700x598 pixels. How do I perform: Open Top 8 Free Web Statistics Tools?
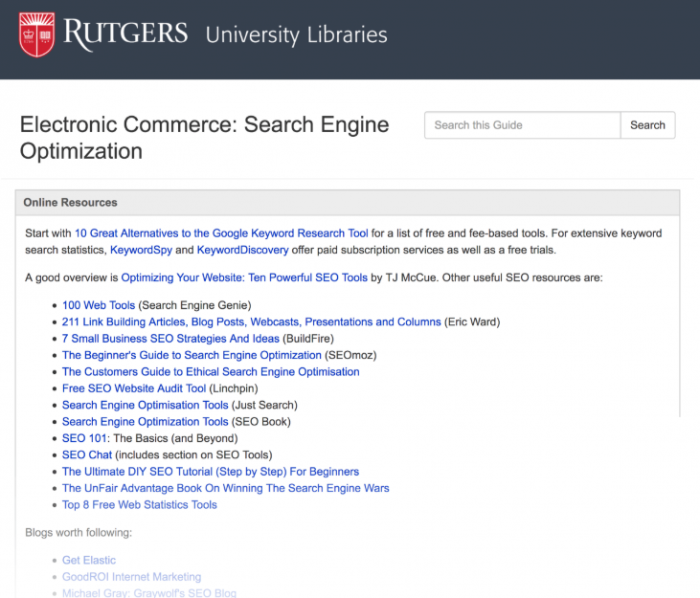(x=139, y=505)
